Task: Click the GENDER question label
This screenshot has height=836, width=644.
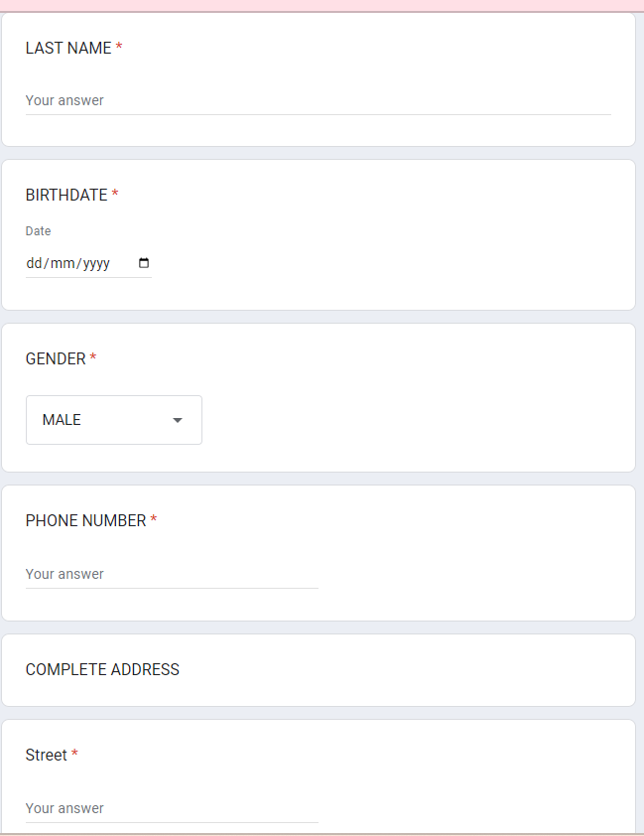Action: (56, 358)
